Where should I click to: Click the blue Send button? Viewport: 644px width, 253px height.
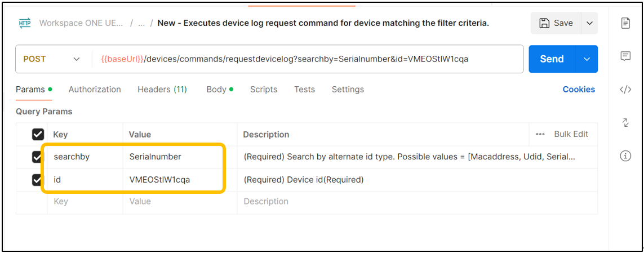coord(552,59)
